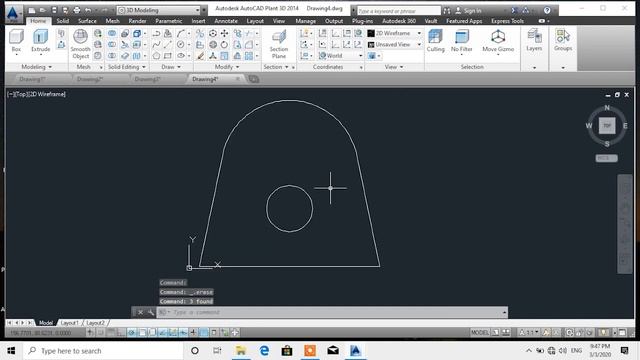This screenshot has width=640, height=360.
Task: Click the Solid Subtract icon
Action: tap(112, 44)
